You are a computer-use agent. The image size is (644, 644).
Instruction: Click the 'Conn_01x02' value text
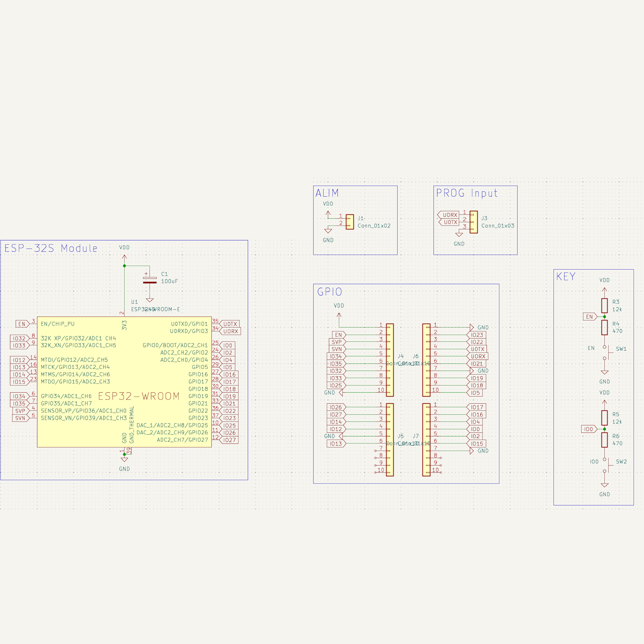374,226
